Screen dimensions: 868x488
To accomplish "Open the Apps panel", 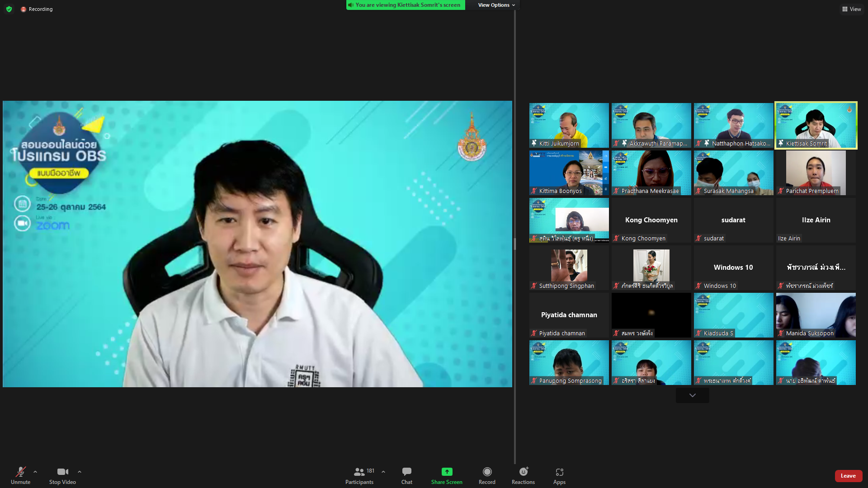I will point(559,475).
